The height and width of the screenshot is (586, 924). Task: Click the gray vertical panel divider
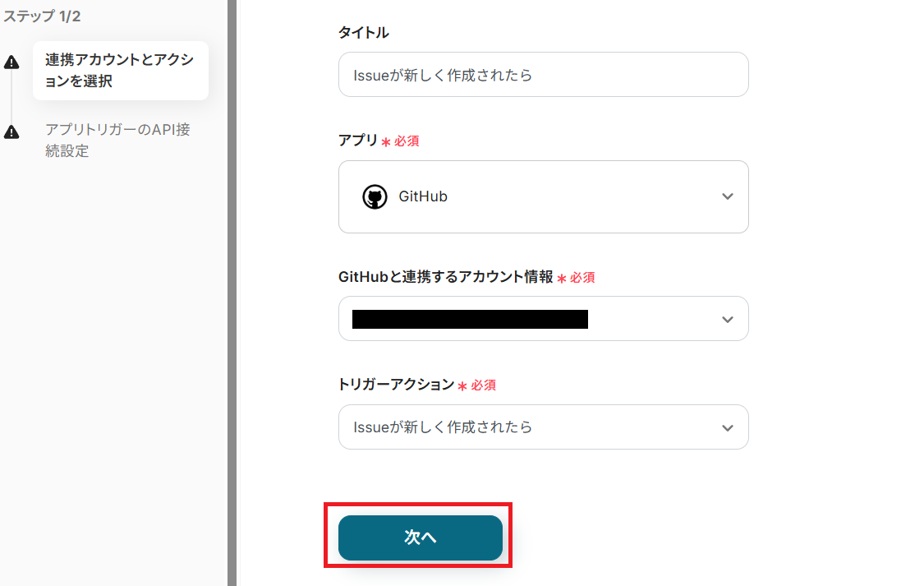point(232,293)
